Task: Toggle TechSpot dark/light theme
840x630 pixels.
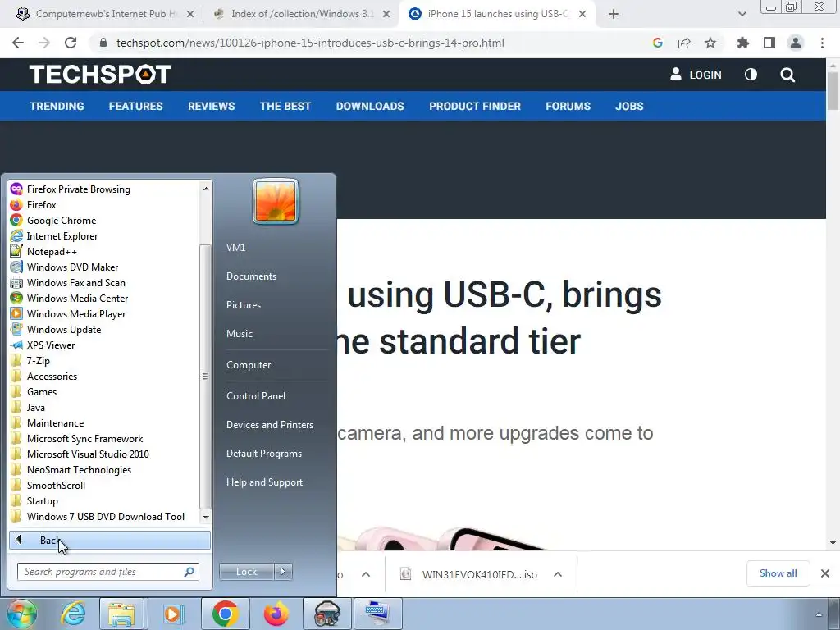Action: point(751,75)
